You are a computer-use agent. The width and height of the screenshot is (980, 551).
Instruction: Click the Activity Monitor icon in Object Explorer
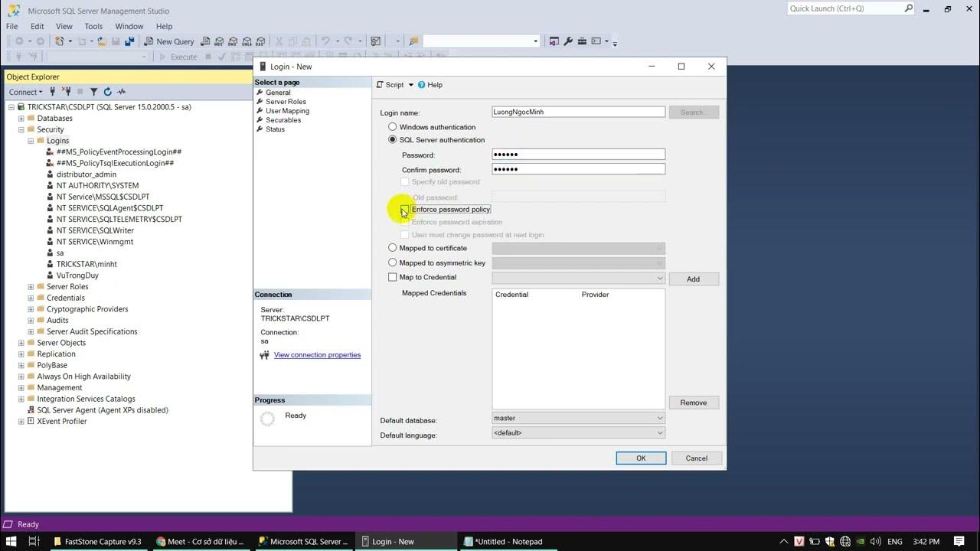coord(121,92)
